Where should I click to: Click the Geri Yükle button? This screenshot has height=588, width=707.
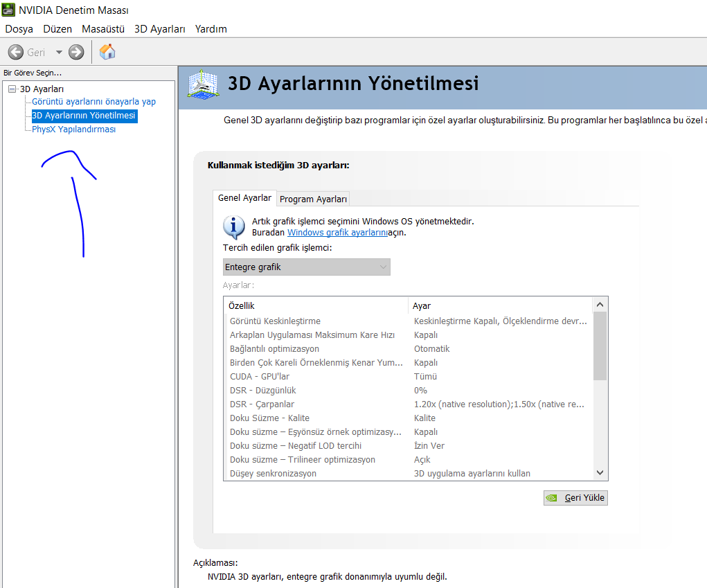[575, 498]
